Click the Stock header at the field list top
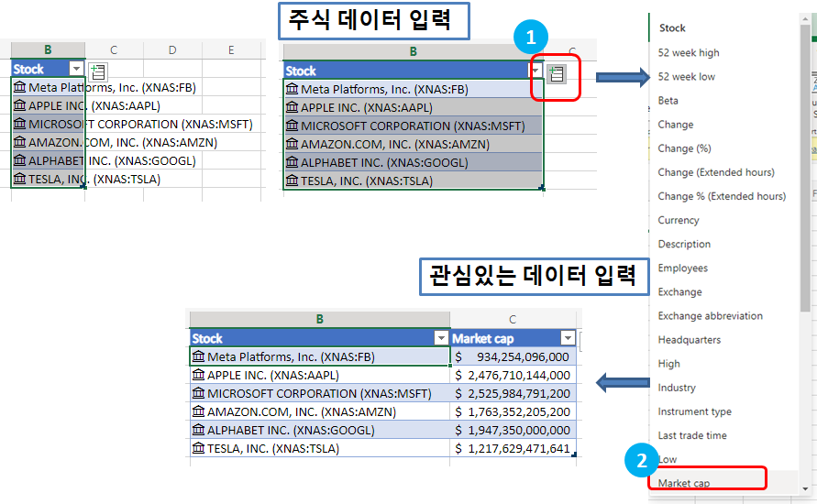This screenshot has width=817, height=504. (x=672, y=28)
